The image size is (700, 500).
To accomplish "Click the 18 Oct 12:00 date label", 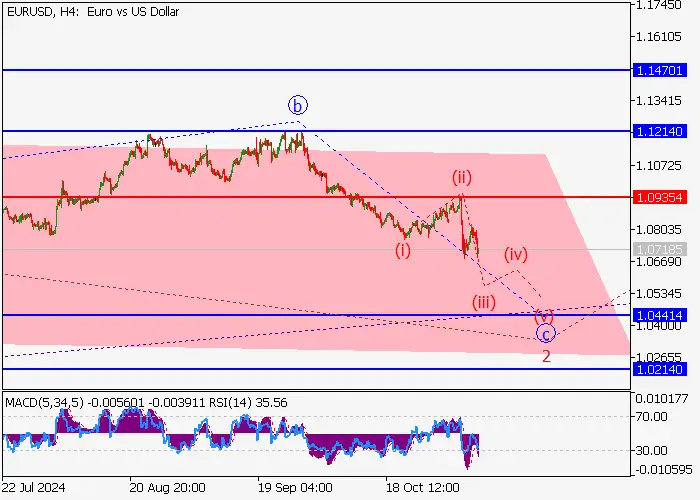I will tap(422, 487).
